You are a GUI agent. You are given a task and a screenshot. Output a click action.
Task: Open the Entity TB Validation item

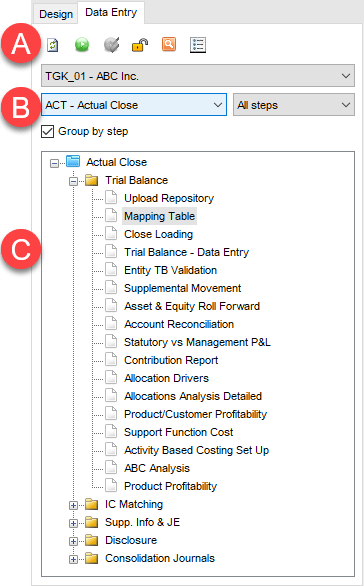[x=170, y=270]
